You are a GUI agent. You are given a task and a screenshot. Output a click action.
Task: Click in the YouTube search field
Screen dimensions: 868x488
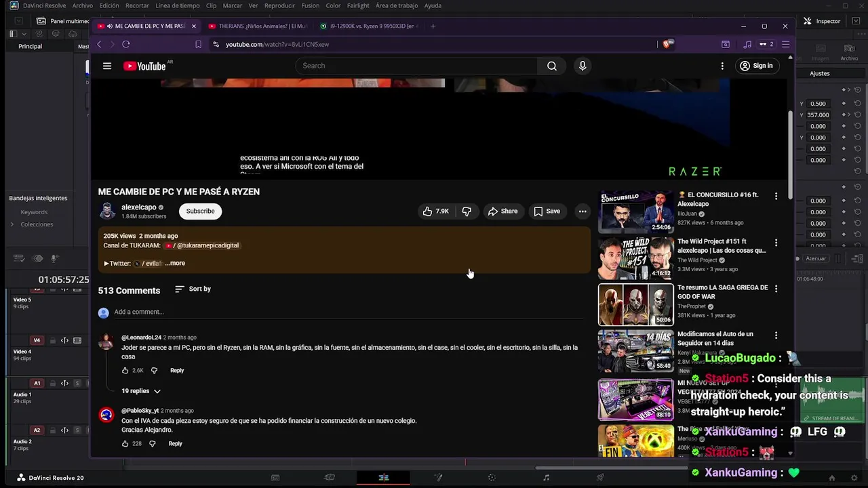tap(416, 66)
